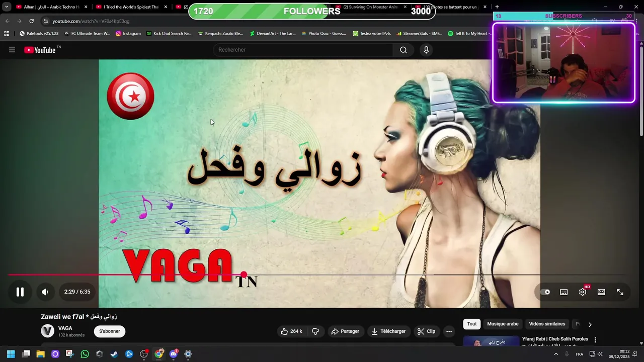644x362 pixels.
Task: Pause the video playback
Action: (20, 292)
